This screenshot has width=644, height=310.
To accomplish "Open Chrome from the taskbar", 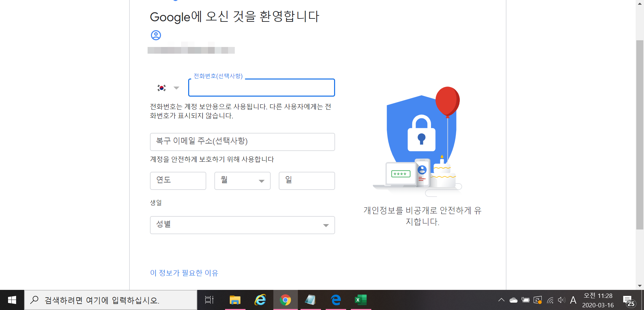I will pyautogui.click(x=285, y=300).
